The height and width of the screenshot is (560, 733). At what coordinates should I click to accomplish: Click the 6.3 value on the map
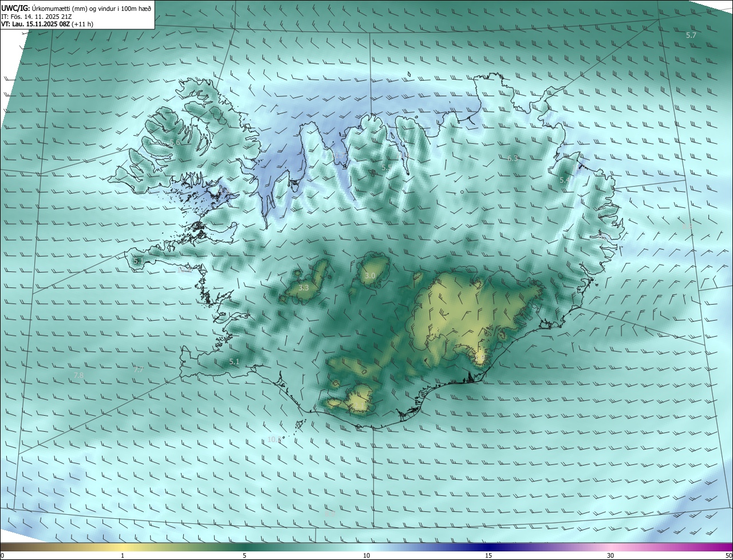coord(513,158)
